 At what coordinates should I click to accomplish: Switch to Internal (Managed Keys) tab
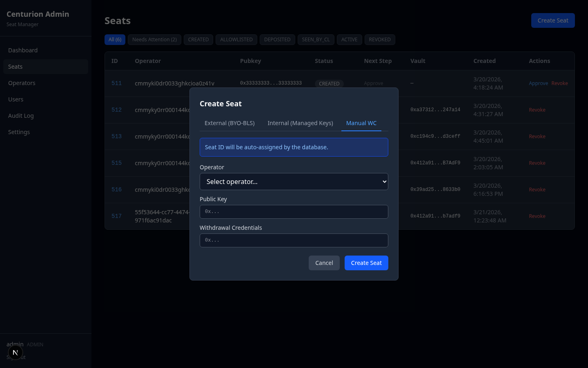300,123
